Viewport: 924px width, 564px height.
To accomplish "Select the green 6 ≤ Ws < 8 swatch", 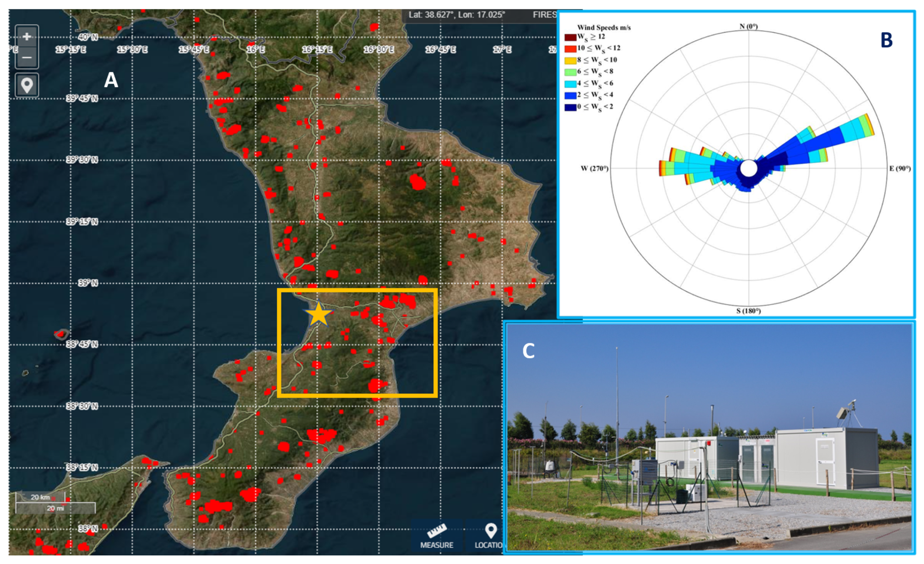I will (x=570, y=72).
